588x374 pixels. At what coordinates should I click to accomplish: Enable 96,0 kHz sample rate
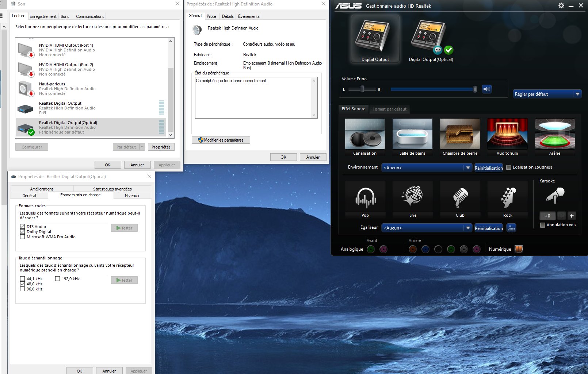23,289
